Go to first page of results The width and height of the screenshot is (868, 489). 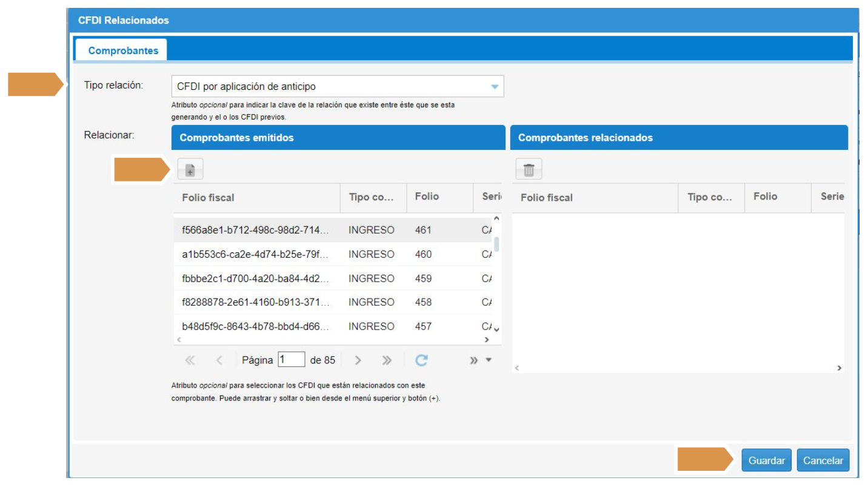(x=190, y=360)
